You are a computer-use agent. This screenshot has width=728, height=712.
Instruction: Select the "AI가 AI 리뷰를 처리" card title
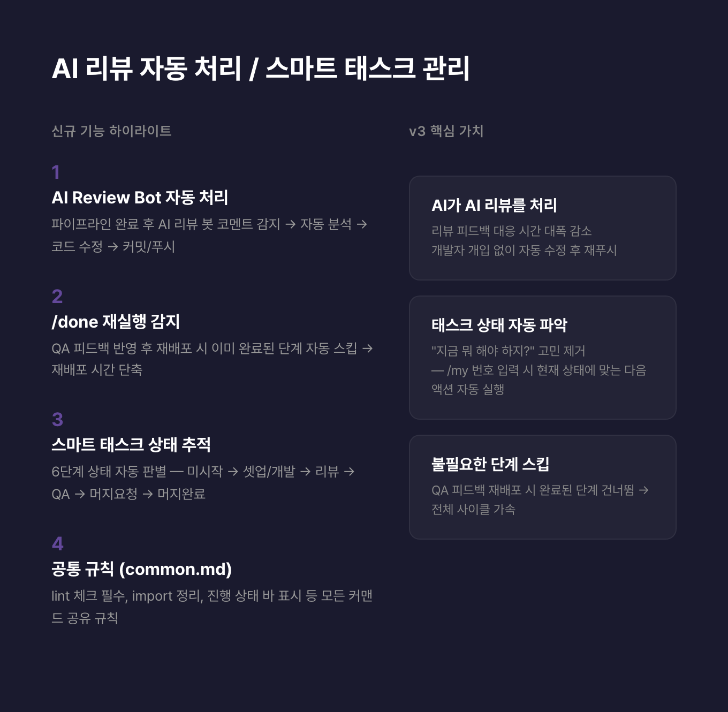tap(494, 205)
